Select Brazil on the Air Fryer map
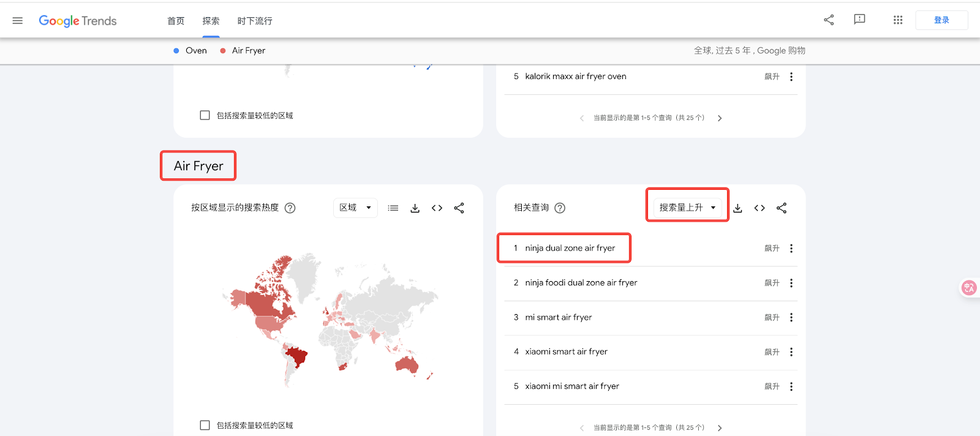 296,356
